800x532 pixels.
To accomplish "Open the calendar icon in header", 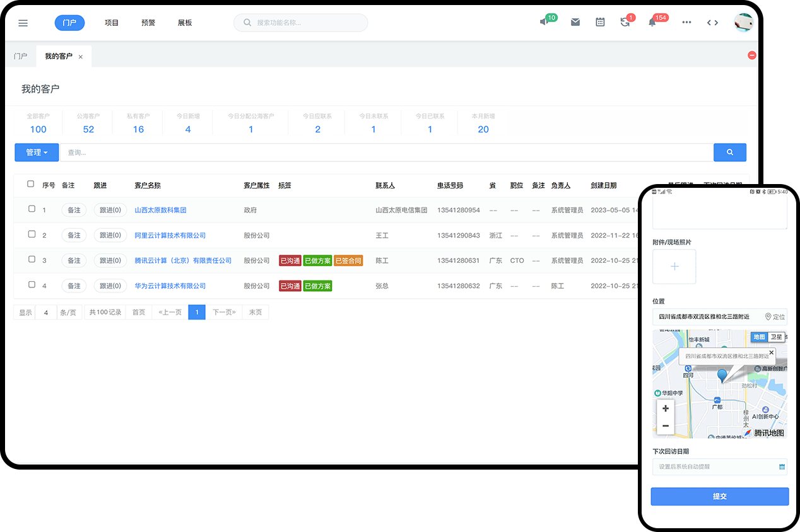I will (600, 22).
